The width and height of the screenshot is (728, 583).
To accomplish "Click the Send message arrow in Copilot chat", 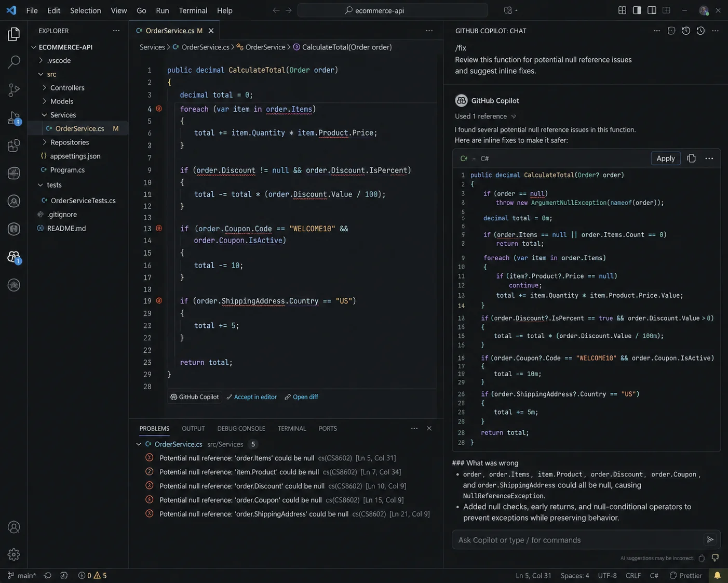I will 710,539.
